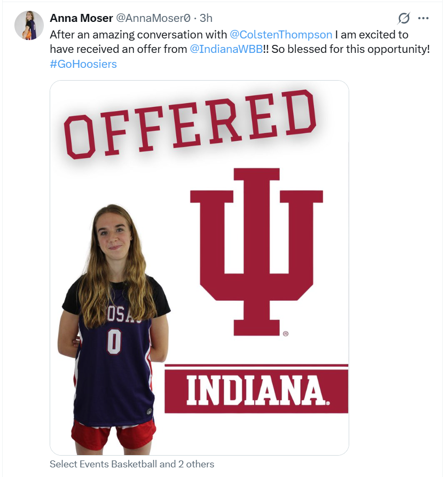Click the OFFERED headline in the graphic
Image resolution: width=448 pixels, height=477 pixels.
pos(190,126)
